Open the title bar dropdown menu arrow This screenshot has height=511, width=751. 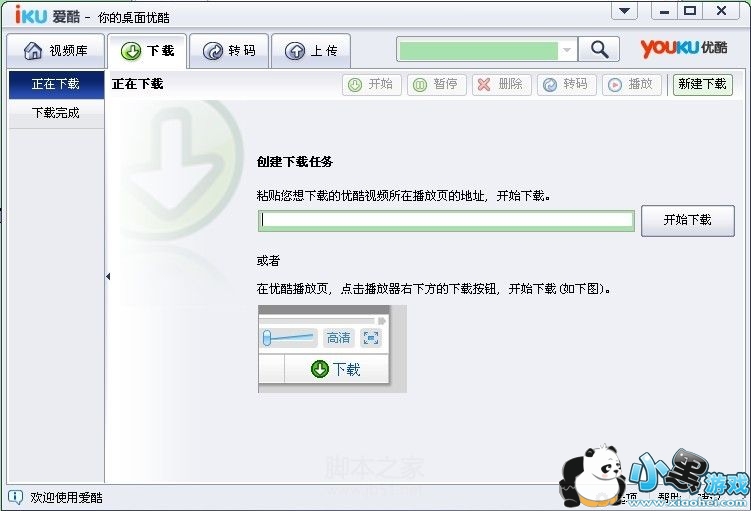click(x=624, y=11)
